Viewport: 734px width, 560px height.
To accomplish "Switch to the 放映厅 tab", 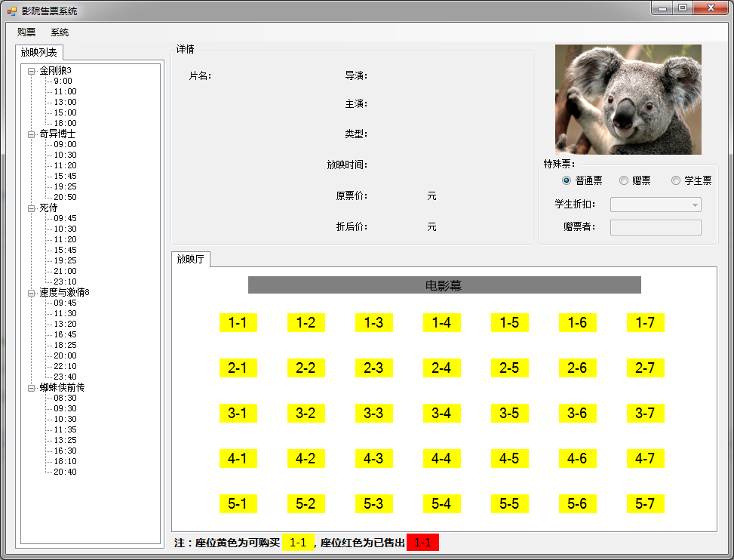I will (191, 260).
